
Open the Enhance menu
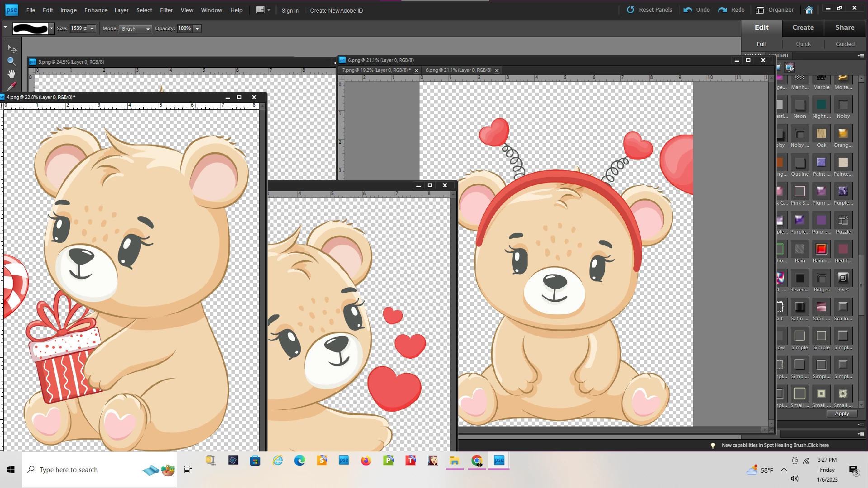(95, 10)
